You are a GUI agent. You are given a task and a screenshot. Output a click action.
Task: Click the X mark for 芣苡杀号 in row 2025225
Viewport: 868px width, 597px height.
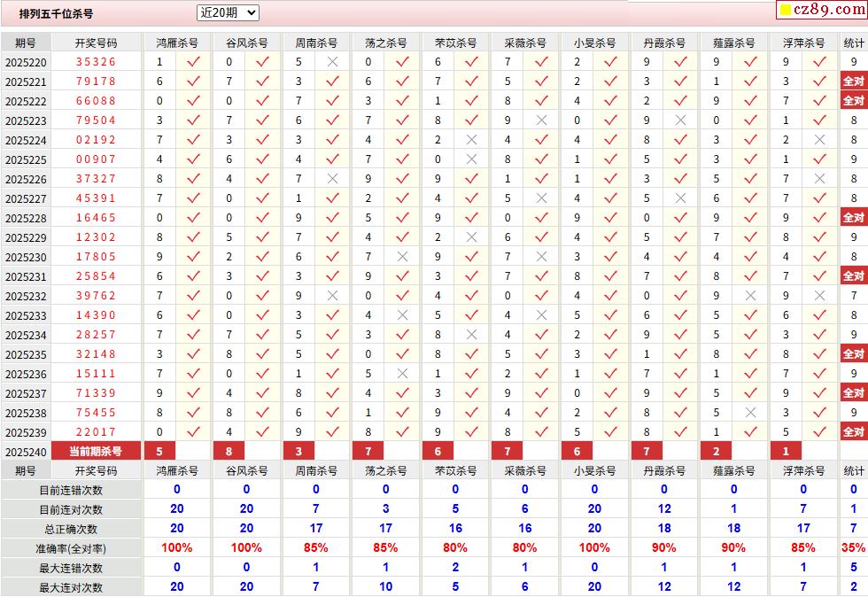pos(471,159)
